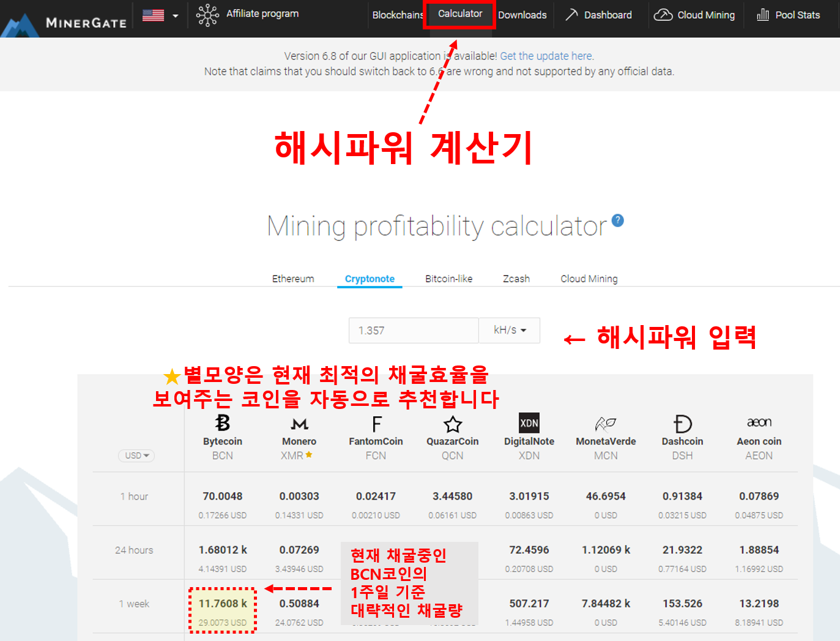Open the Calculator menu item

click(460, 13)
